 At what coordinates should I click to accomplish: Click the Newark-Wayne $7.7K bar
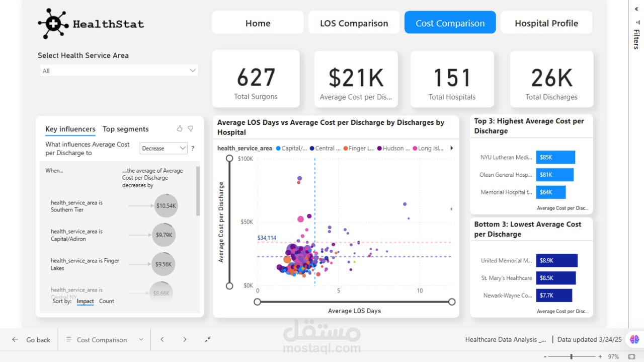pos(554,296)
